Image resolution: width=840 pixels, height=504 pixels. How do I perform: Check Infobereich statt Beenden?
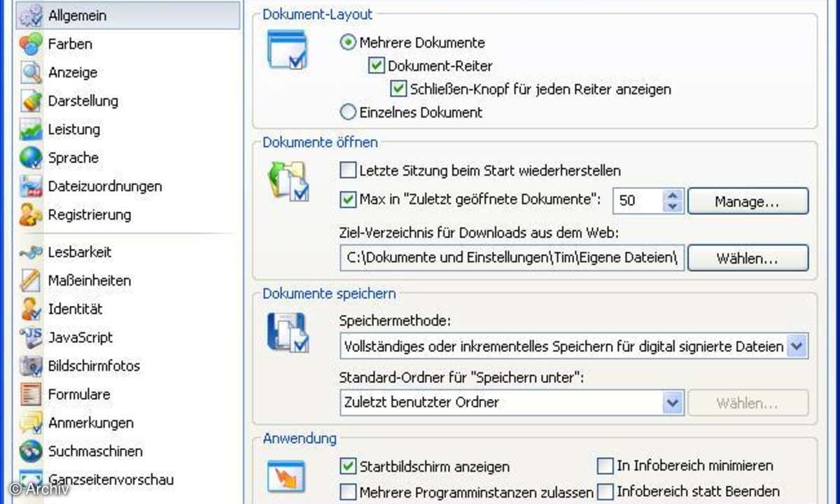[x=605, y=491]
